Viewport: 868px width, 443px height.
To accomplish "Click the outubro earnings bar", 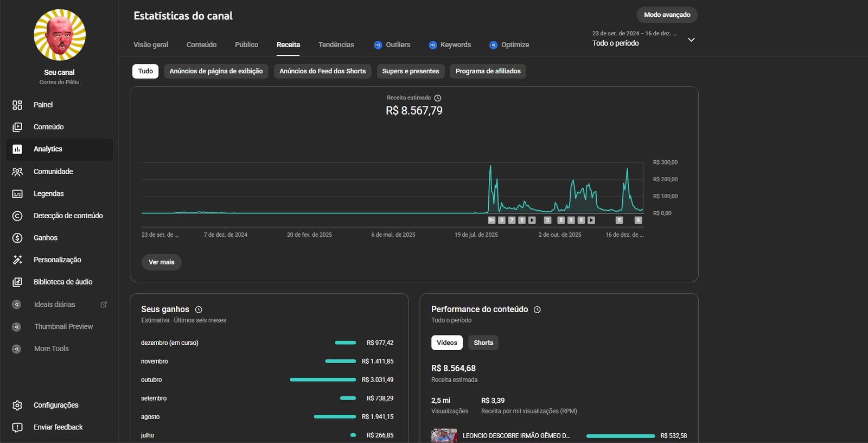I will pyautogui.click(x=323, y=380).
